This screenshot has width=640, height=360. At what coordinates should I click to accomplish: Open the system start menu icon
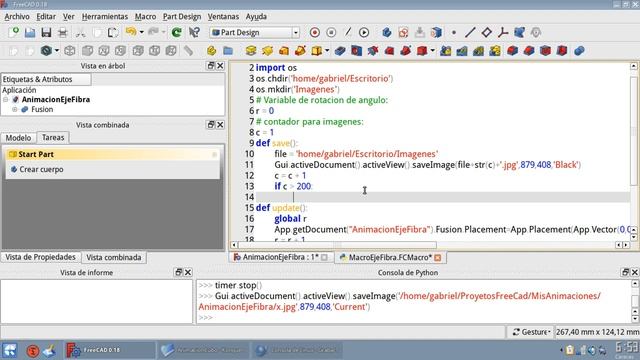pos(10,350)
